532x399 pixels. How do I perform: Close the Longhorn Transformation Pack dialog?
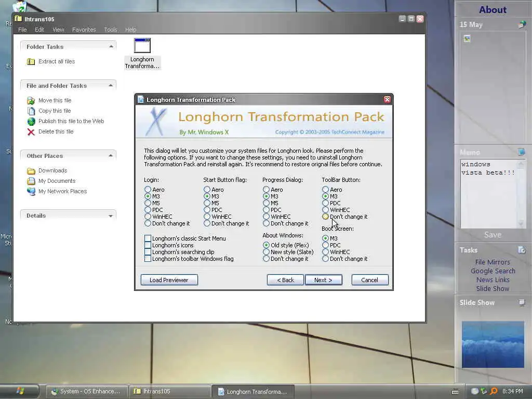387,99
